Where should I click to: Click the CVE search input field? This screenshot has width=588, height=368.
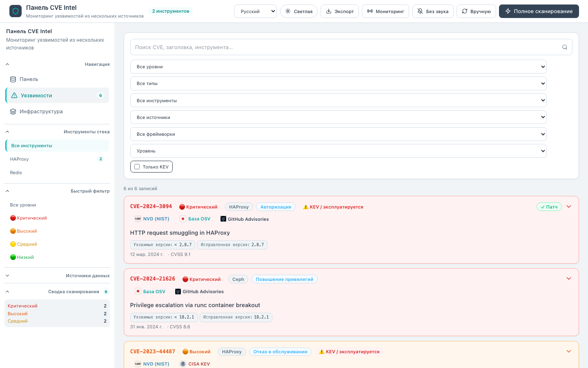point(351,47)
